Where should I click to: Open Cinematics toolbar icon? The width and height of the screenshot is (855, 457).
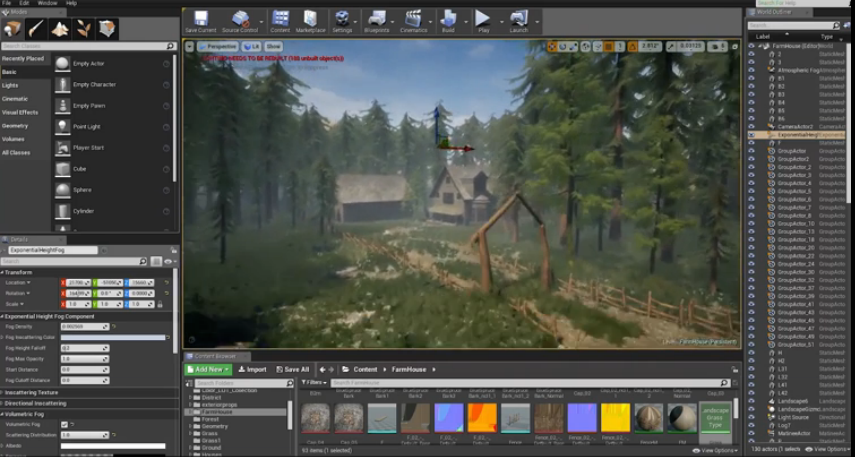413,21
